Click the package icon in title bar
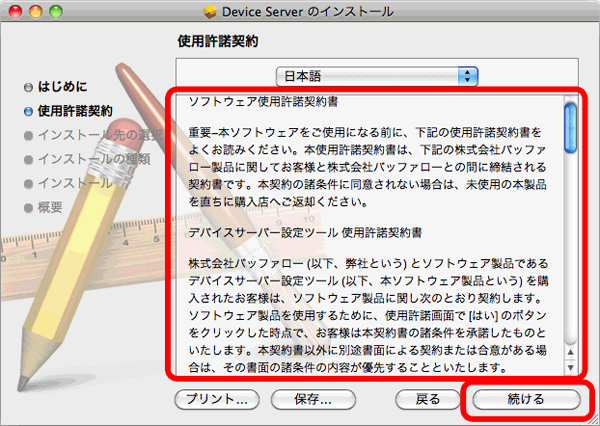Viewport: 600px width, 426px height. click(x=210, y=12)
